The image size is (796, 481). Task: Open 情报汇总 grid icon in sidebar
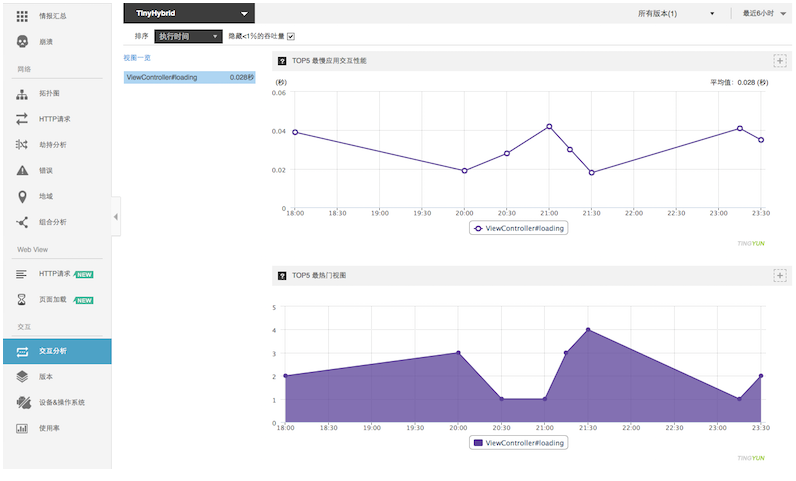pyautogui.click(x=22, y=16)
